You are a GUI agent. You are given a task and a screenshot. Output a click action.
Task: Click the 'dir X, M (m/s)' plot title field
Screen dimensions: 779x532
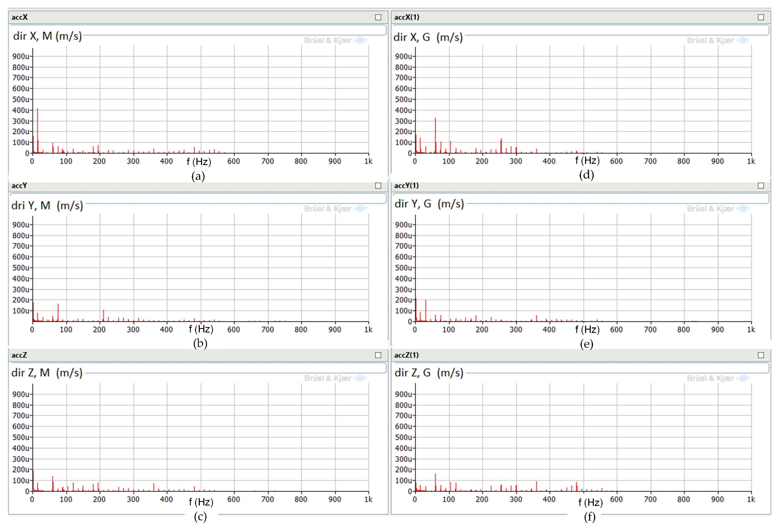click(x=48, y=36)
